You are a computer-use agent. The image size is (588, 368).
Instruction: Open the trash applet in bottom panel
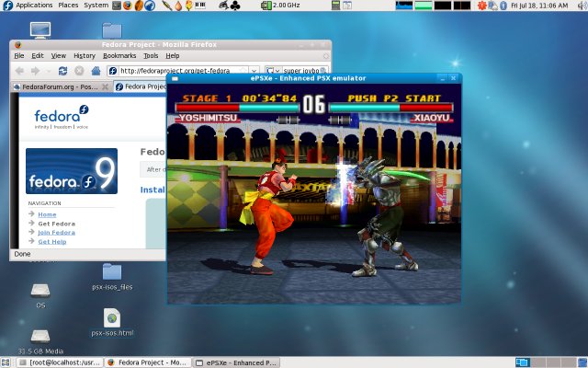pyautogui.click(x=582, y=362)
